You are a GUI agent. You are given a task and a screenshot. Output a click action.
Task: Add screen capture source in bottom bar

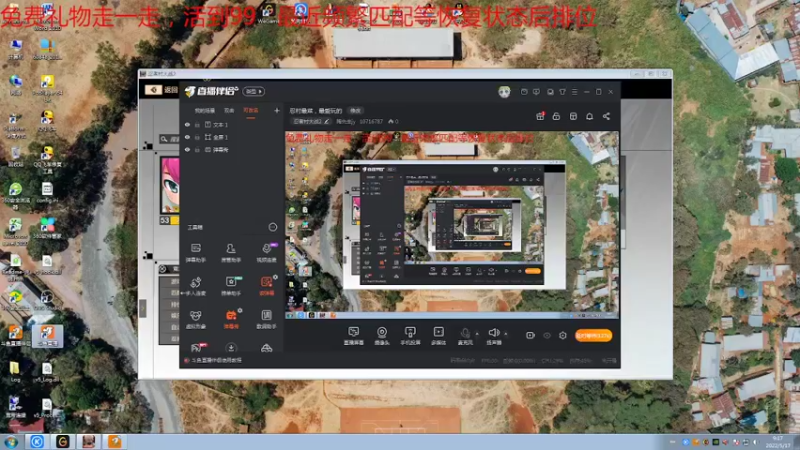click(353, 336)
